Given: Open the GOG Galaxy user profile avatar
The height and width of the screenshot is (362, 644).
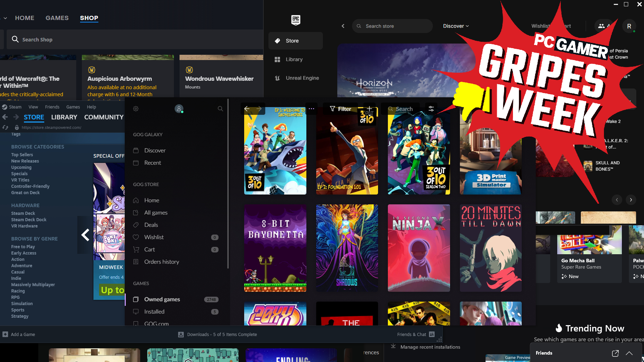Looking at the screenshot, I should point(179,109).
